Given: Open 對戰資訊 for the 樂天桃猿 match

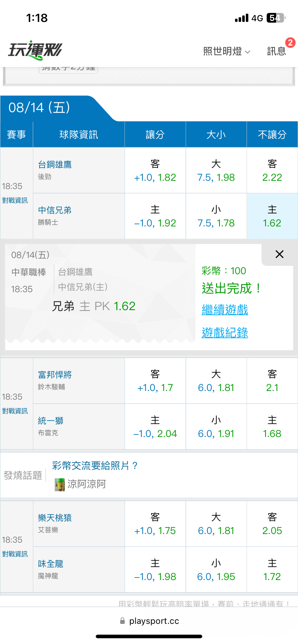Looking at the screenshot, I should [x=15, y=554].
